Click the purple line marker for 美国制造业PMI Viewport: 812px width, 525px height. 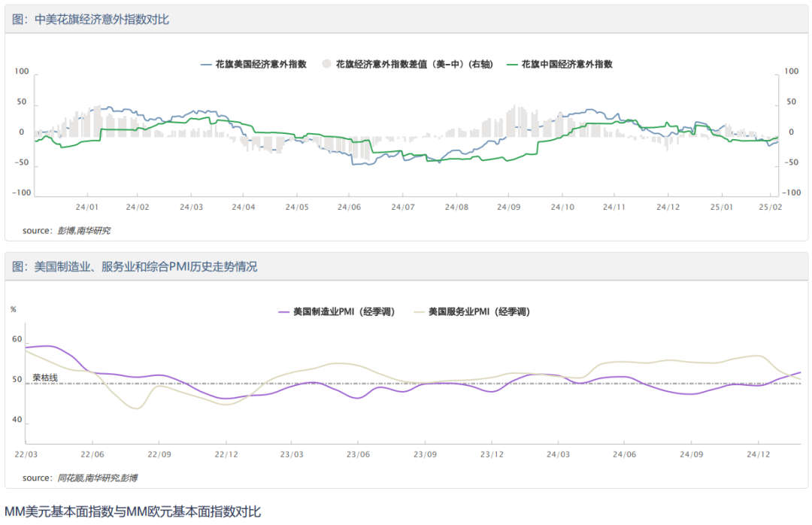[x=283, y=311]
